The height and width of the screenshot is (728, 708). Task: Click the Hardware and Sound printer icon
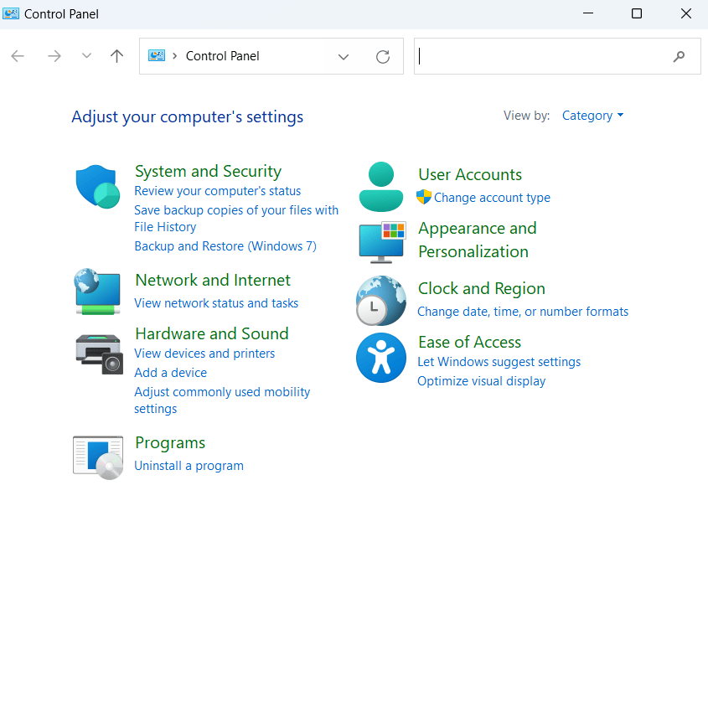[x=97, y=354]
